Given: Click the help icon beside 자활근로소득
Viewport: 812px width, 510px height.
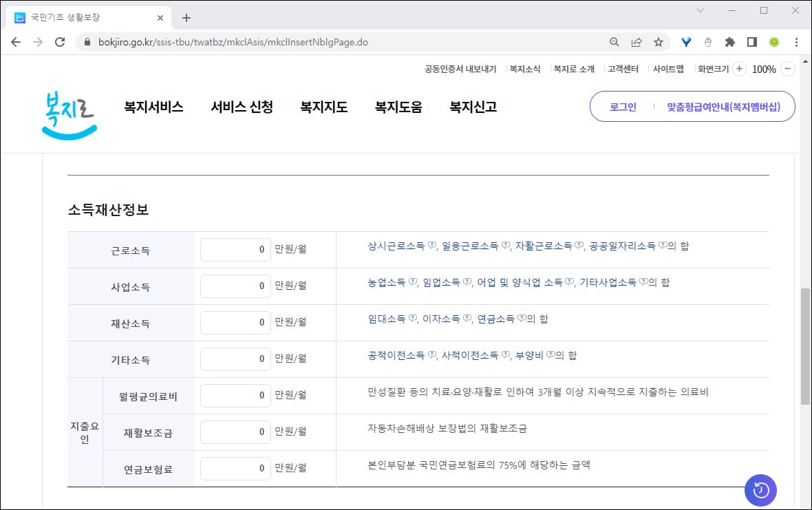Looking at the screenshot, I should pos(578,245).
